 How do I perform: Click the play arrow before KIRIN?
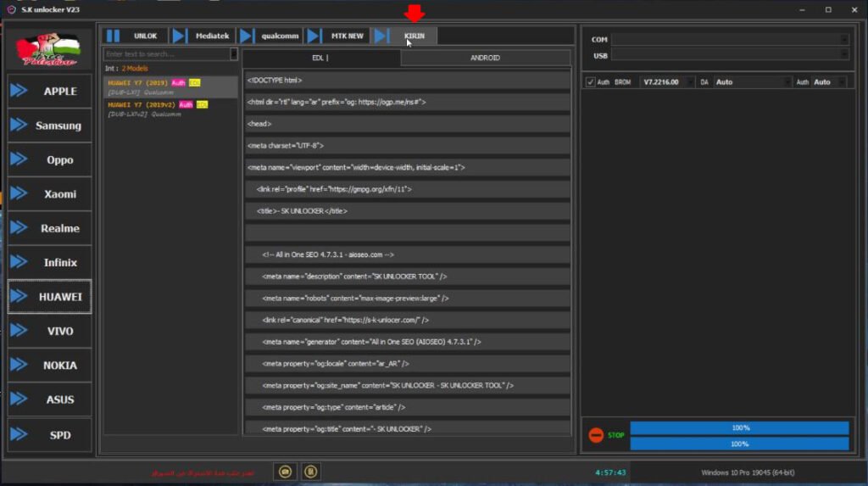click(381, 36)
